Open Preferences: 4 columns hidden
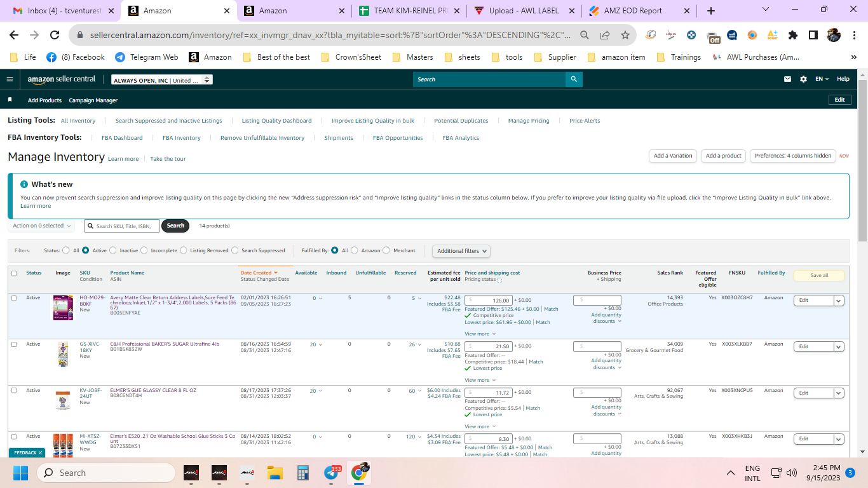 point(793,156)
